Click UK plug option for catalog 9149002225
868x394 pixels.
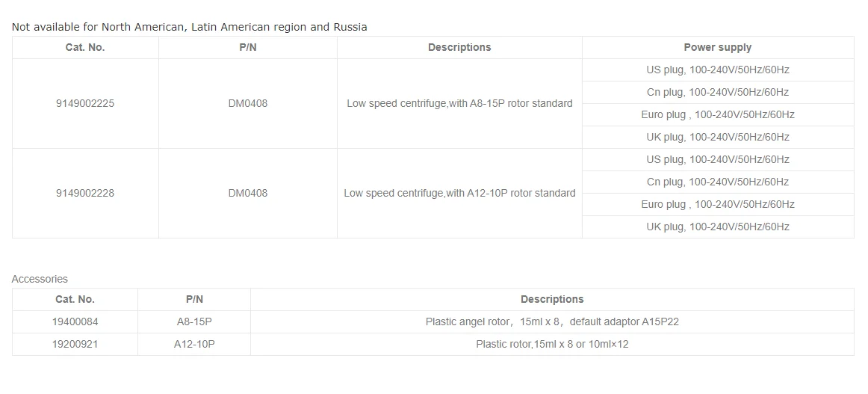(717, 137)
